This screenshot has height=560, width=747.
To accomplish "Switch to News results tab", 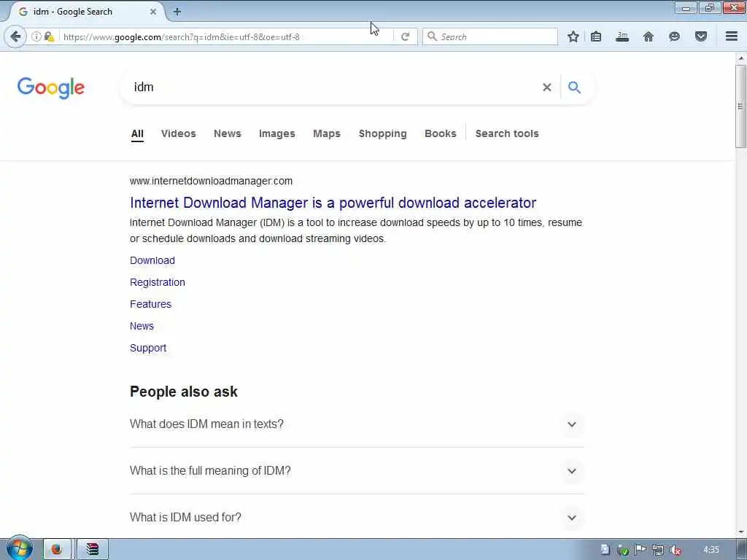I will (228, 134).
